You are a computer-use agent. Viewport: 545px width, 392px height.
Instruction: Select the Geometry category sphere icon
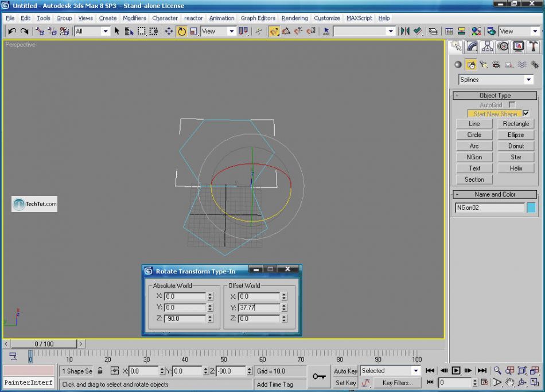458,65
